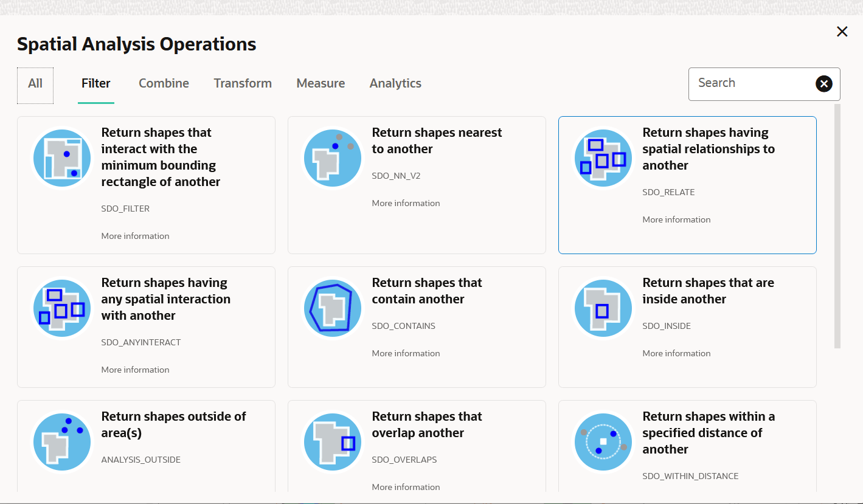Open the Combine tab
863x504 pixels.
point(164,83)
